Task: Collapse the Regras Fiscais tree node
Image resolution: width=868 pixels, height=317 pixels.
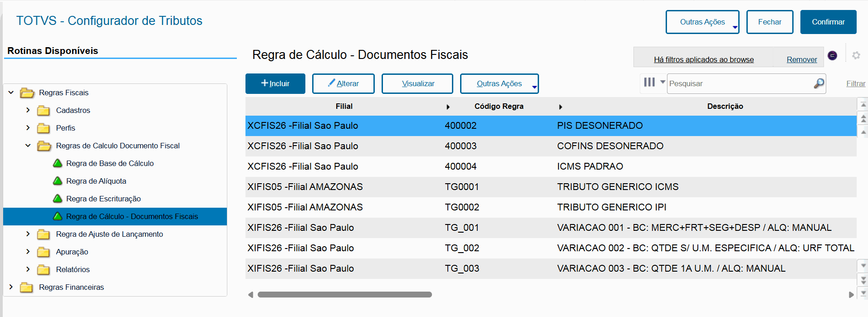Action: point(11,93)
